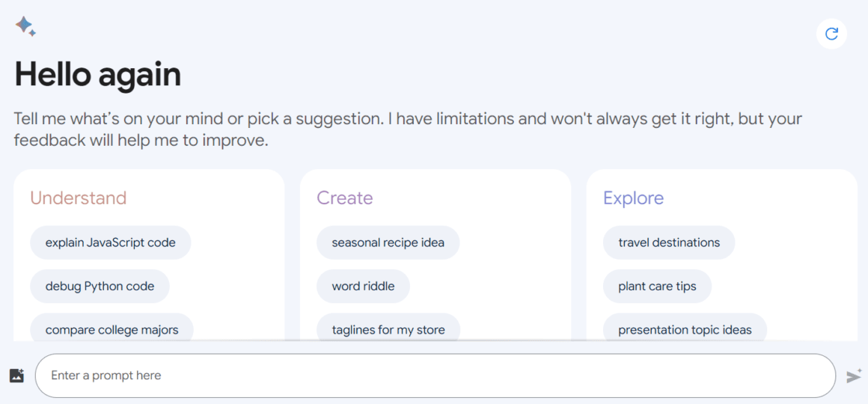
Task: Choose presentation topic ideas chip
Action: (x=685, y=328)
